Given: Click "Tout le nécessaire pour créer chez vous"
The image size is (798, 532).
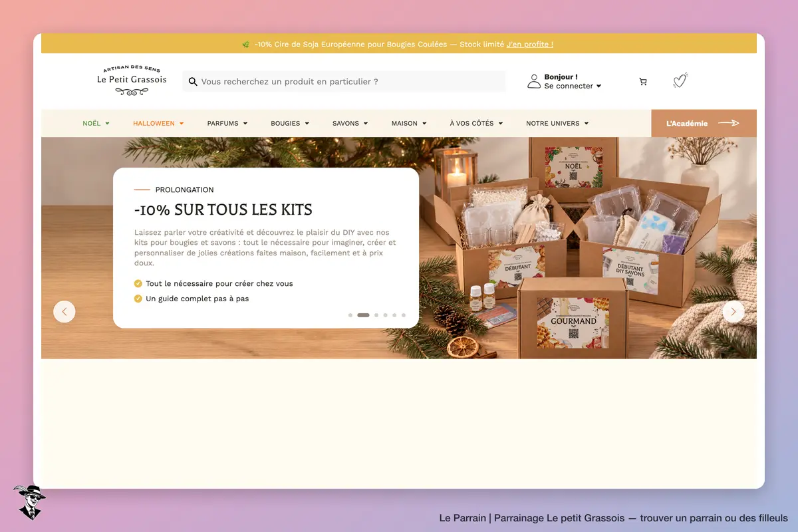Looking at the screenshot, I should click(219, 283).
